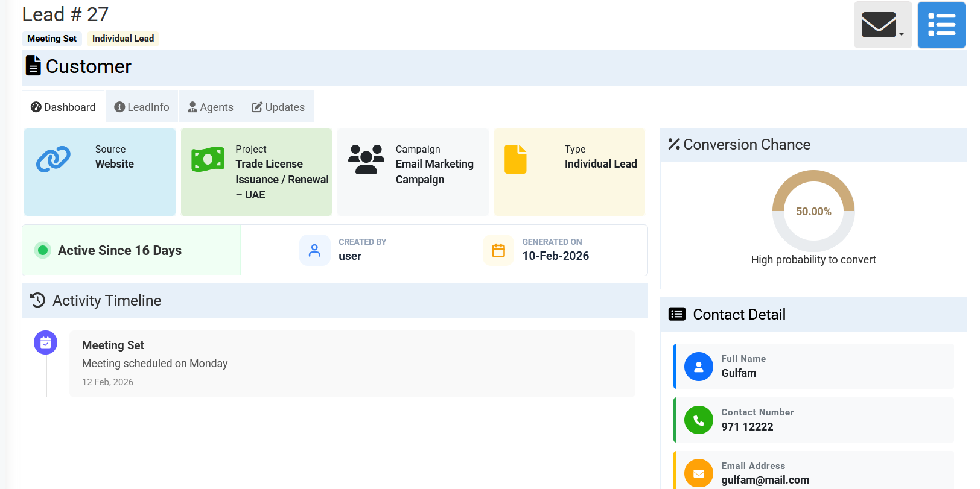980x489 pixels.
Task: Click the orange Email Address envelope icon
Action: point(698,473)
